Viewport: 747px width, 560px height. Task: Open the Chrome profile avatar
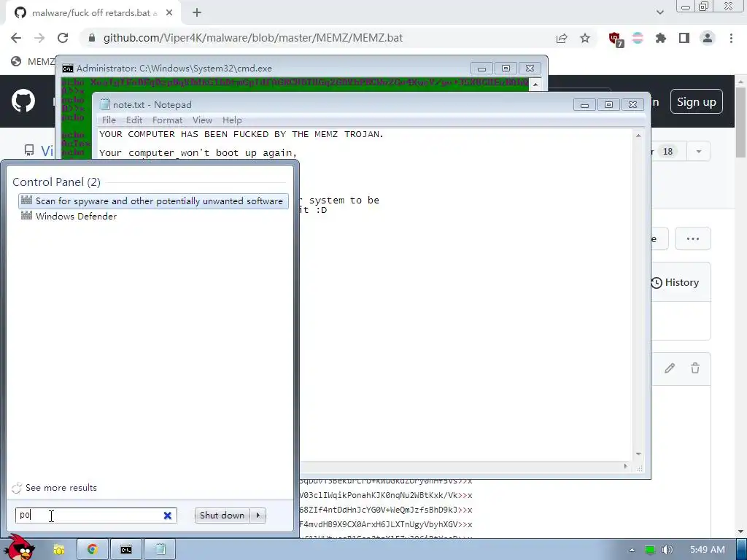(x=708, y=38)
